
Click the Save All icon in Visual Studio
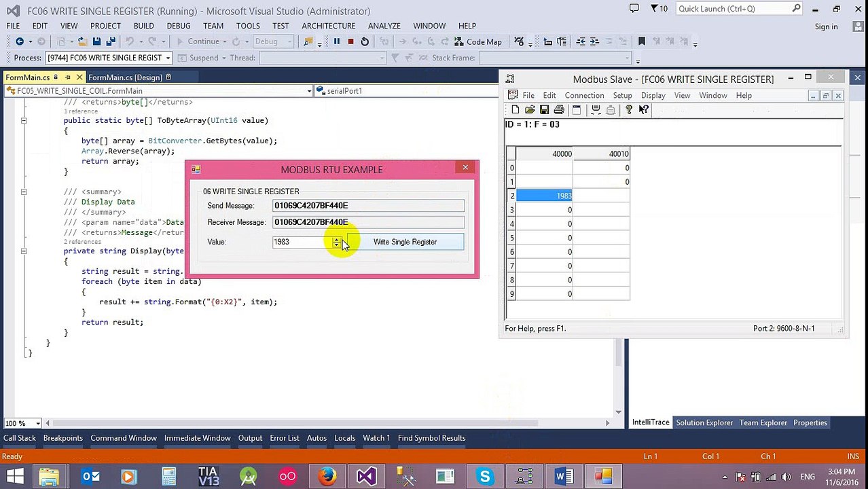[111, 41]
